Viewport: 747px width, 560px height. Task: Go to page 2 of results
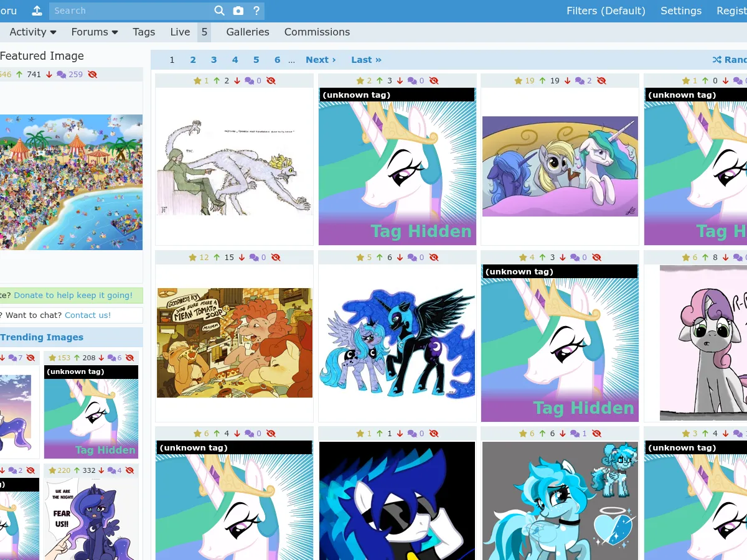click(x=193, y=60)
